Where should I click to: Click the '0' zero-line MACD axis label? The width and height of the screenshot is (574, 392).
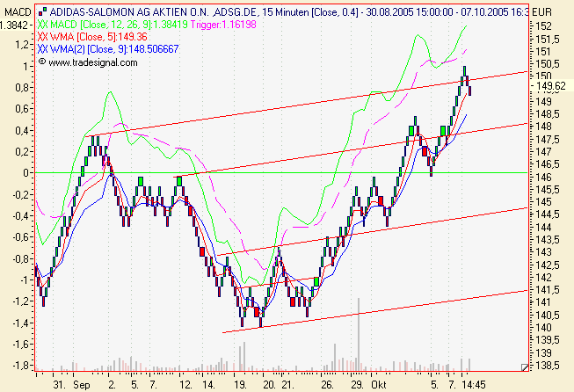click(25, 173)
